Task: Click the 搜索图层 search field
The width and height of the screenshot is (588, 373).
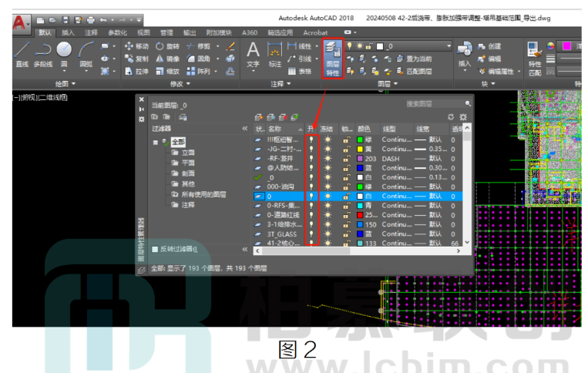Action: pos(433,104)
